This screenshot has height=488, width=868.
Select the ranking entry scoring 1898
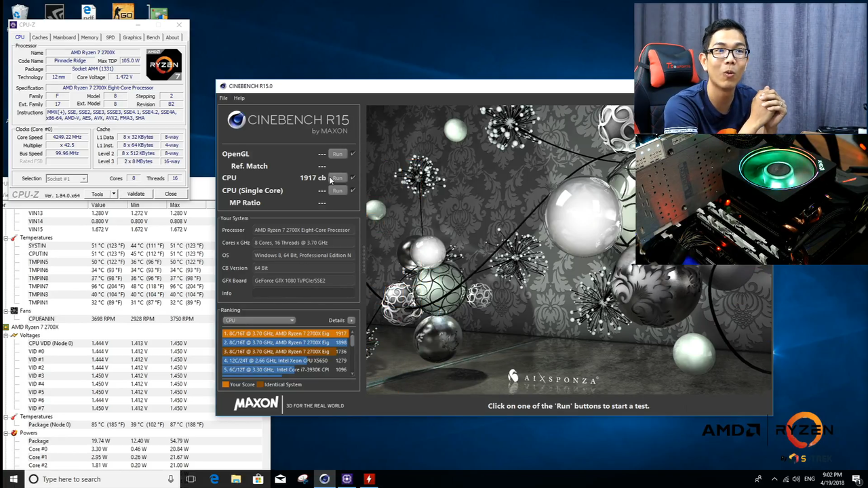[x=285, y=342]
